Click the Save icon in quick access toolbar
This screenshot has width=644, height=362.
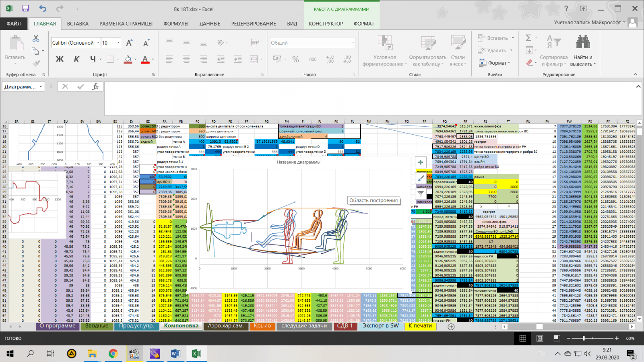[x=25, y=8]
